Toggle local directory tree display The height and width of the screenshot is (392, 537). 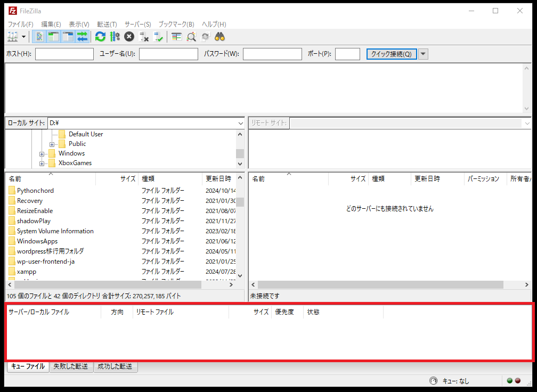pos(53,37)
